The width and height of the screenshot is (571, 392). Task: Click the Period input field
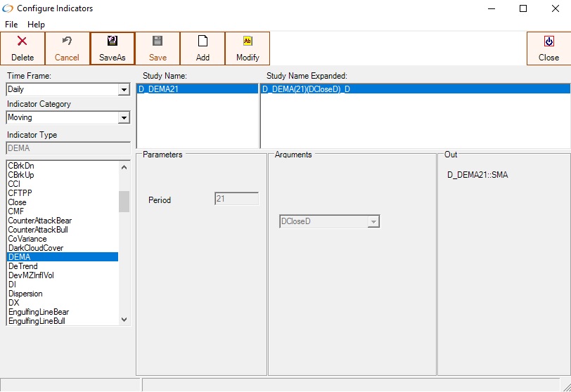click(236, 199)
